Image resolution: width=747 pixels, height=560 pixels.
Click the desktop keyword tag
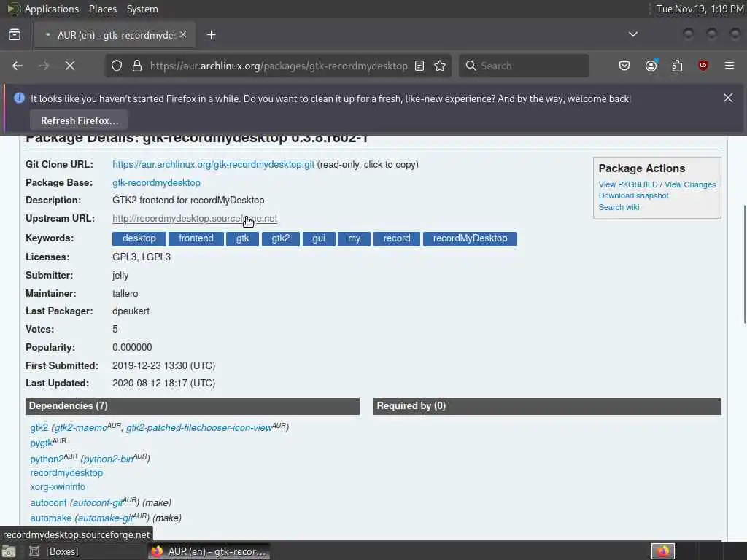pyautogui.click(x=139, y=238)
